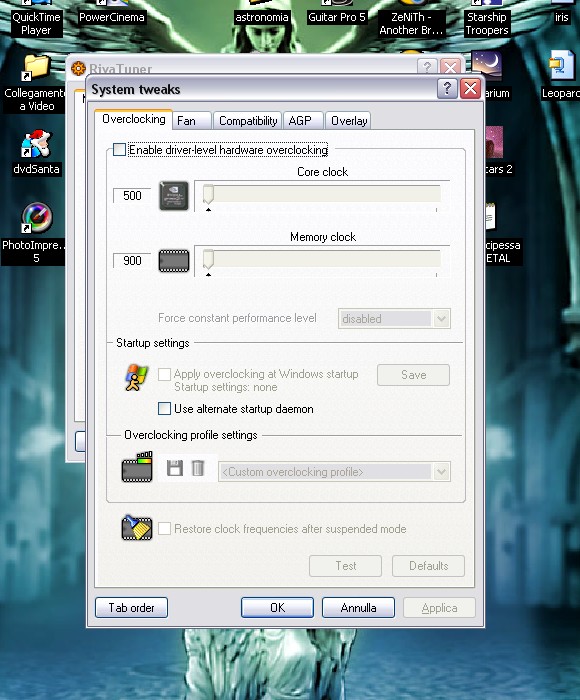The height and width of the screenshot is (700, 580).
Task: Click the Test button
Action: click(x=346, y=566)
